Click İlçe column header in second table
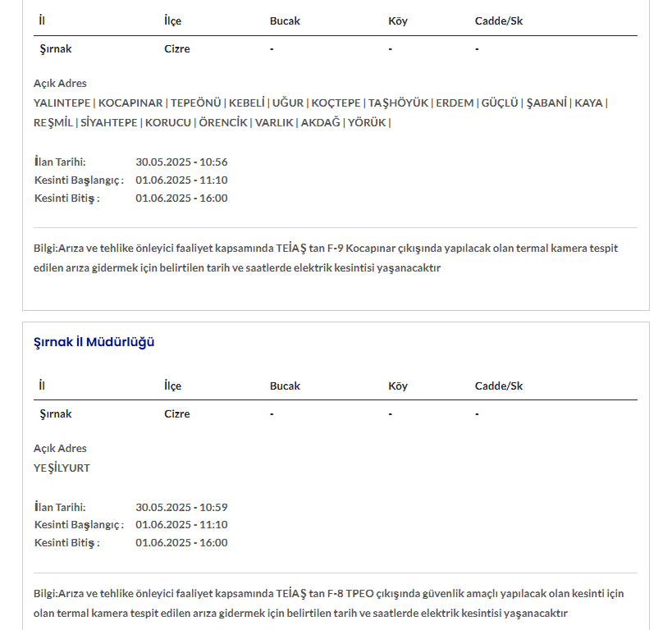 pyautogui.click(x=172, y=386)
